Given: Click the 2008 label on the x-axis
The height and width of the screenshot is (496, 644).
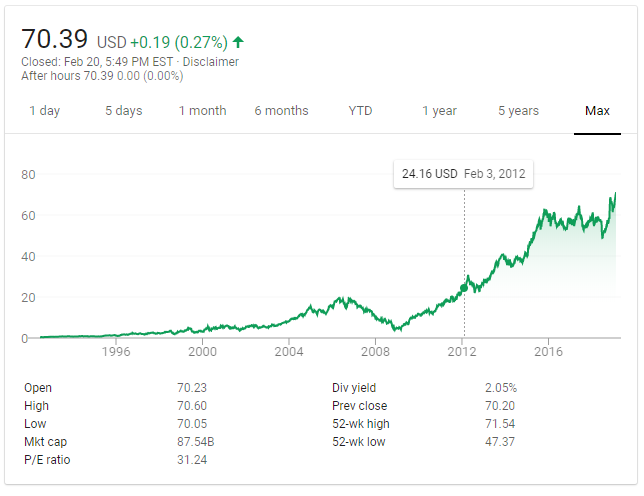Looking at the screenshot, I should point(375,352).
